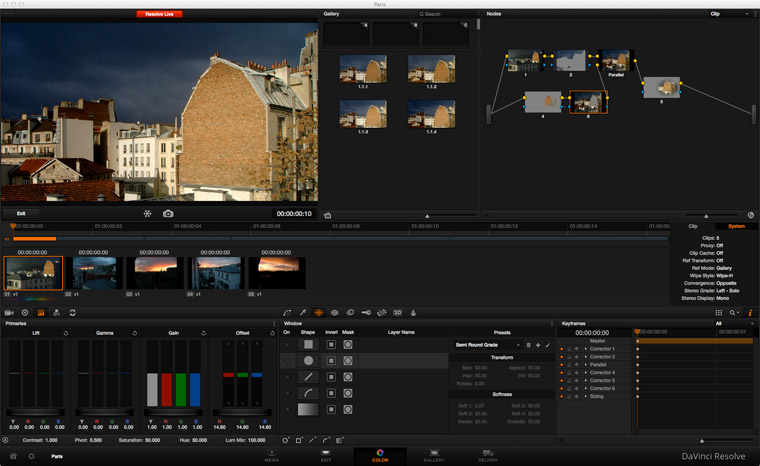Viewport: 760px width, 466px height.
Task: Open the Key palette icon
Action: [x=366, y=313]
